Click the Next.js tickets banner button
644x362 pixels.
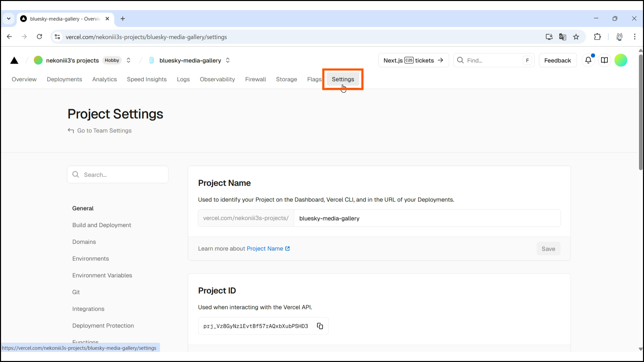[x=413, y=60]
